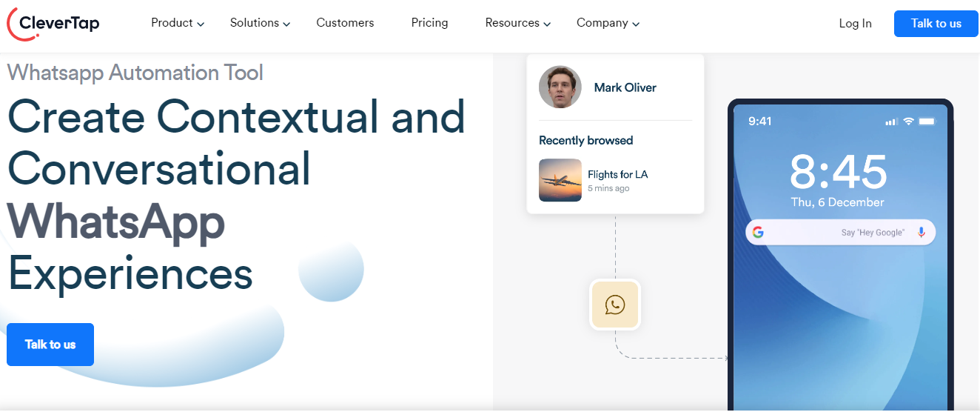Click the Google logo in search bar
This screenshot has width=980, height=412.
click(x=758, y=233)
